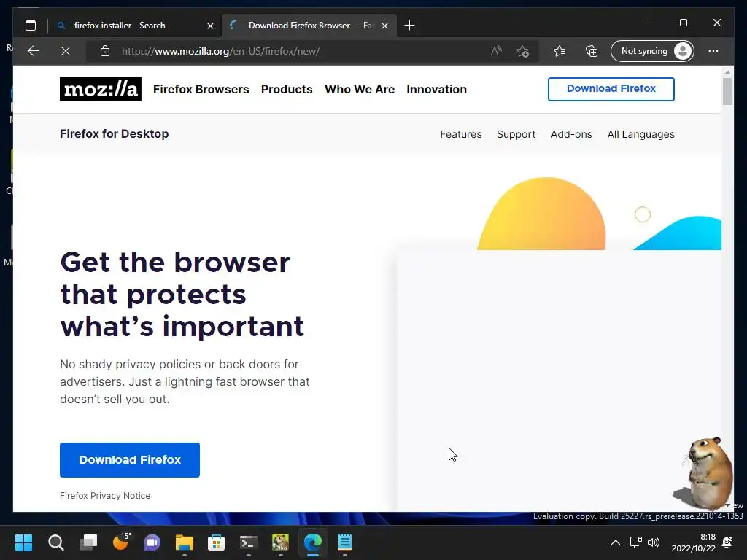This screenshot has width=747, height=560.
Task: Show hidden system tray icons
Action: tap(616, 542)
